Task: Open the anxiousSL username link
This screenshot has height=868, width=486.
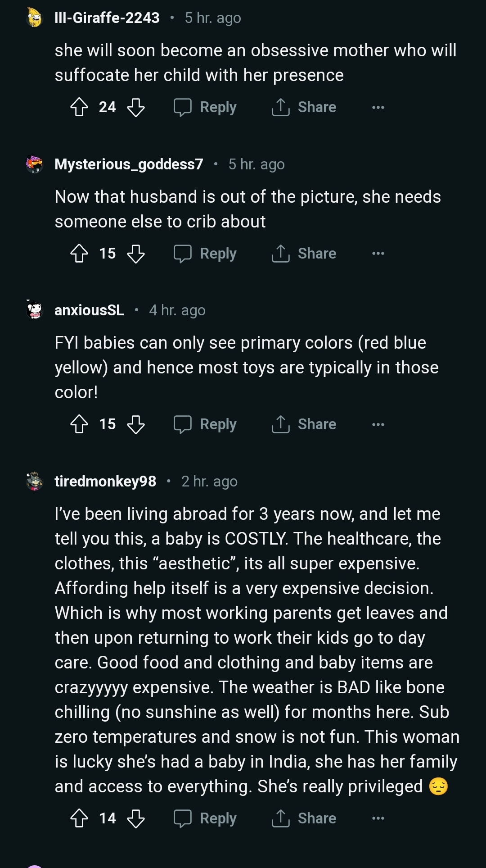Action: pyautogui.click(x=89, y=310)
